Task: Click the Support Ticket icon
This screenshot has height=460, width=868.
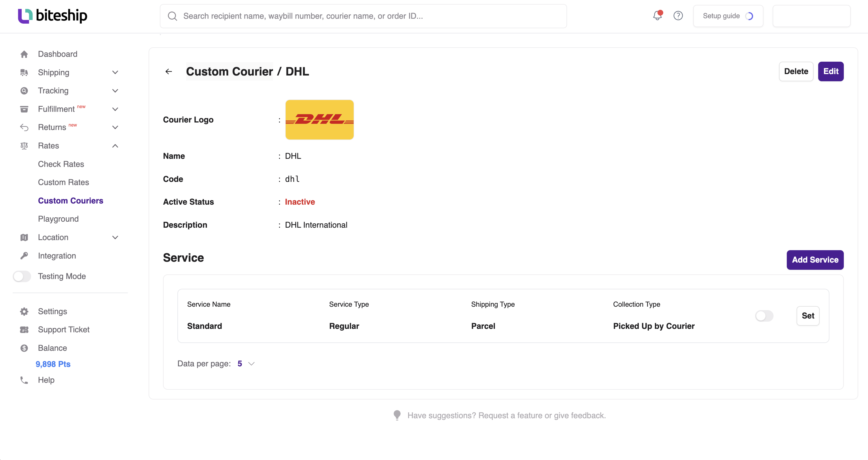Action: 24,329
